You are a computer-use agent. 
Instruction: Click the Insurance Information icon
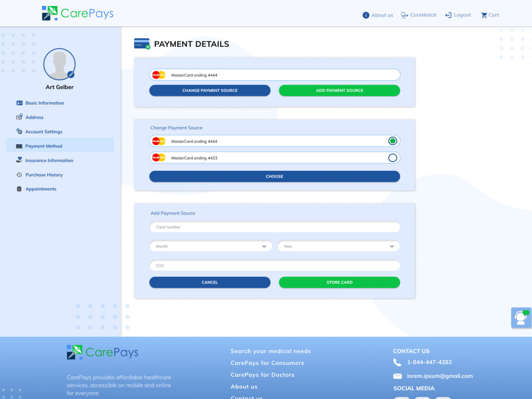pyautogui.click(x=18, y=160)
